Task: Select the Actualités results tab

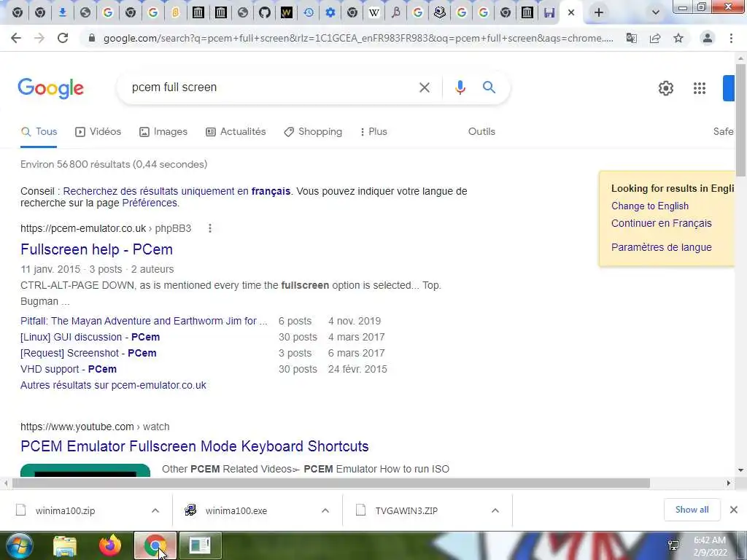Action: coord(236,131)
